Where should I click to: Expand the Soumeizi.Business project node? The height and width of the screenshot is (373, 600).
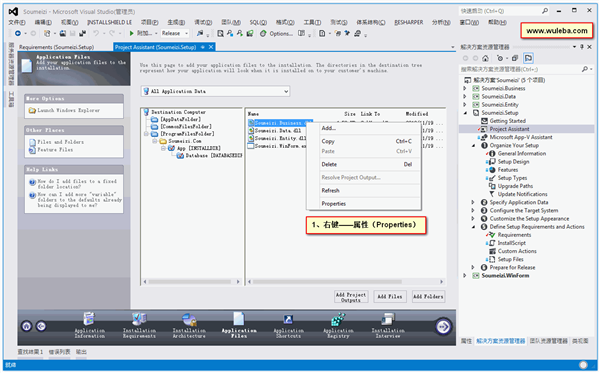tap(465, 88)
